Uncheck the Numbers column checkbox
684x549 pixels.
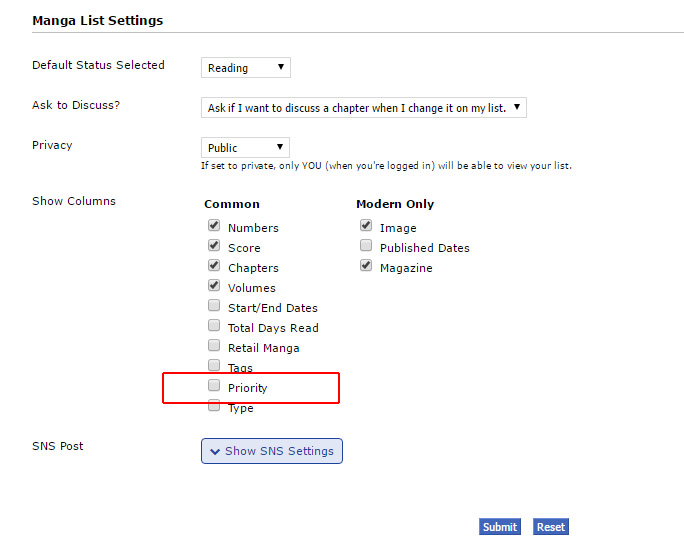click(x=214, y=226)
